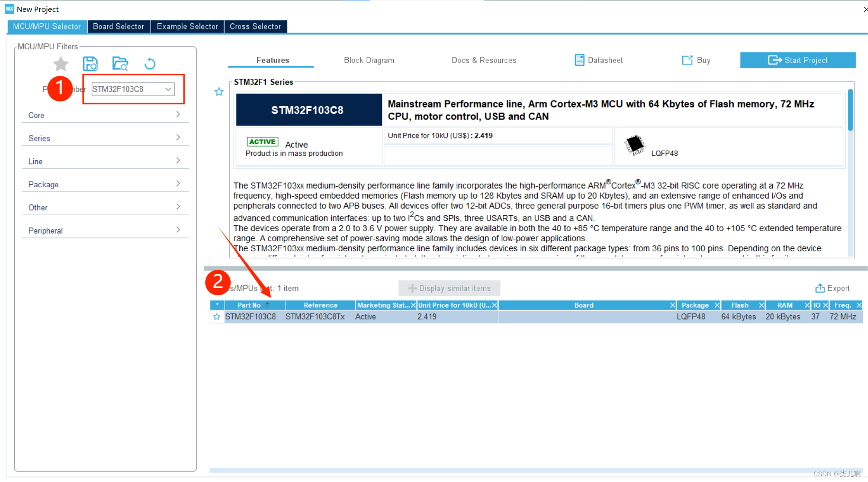Remove the RAM column
The height and width of the screenshot is (482, 868).
[x=807, y=305]
